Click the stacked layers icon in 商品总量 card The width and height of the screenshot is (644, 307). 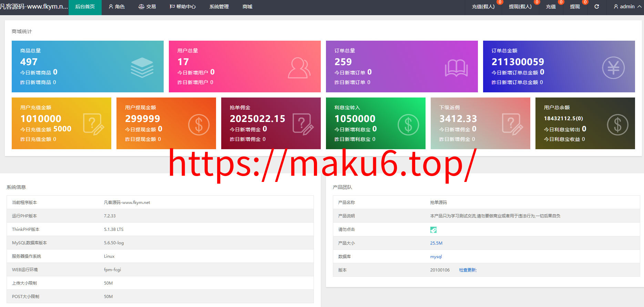point(142,68)
